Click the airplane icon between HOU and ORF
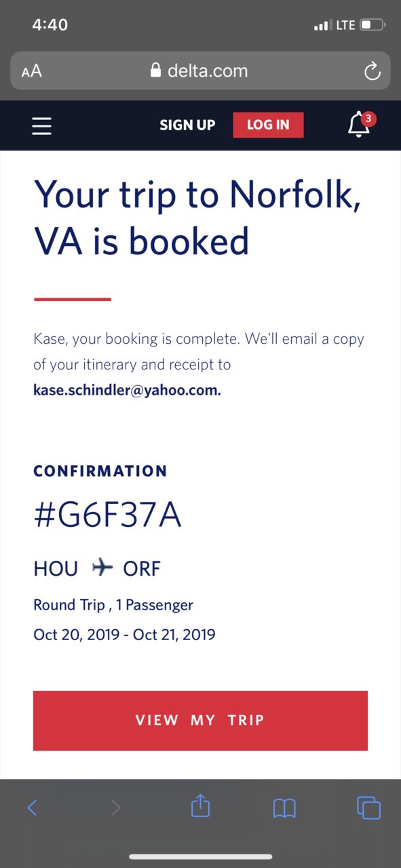 click(102, 568)
